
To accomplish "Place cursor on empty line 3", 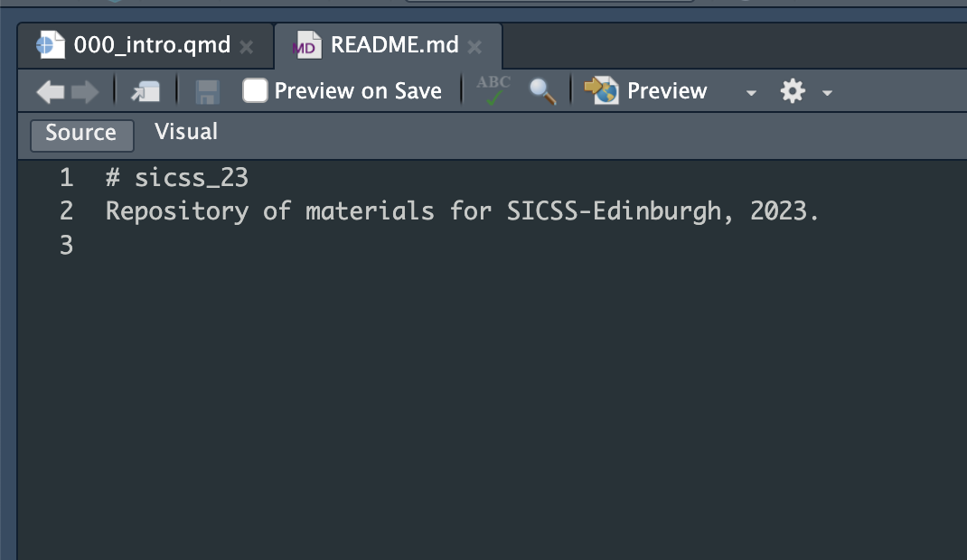I will (493, 245).
